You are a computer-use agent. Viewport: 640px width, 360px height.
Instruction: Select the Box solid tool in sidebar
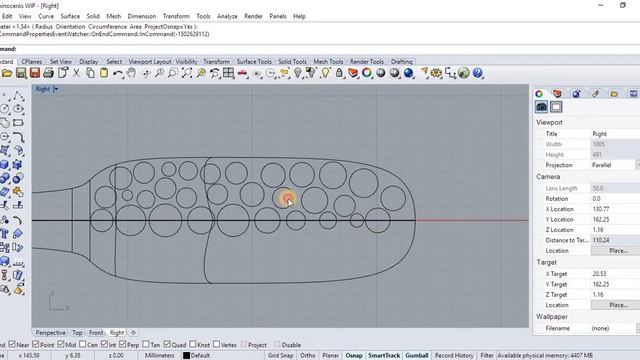tap(4, 164)
